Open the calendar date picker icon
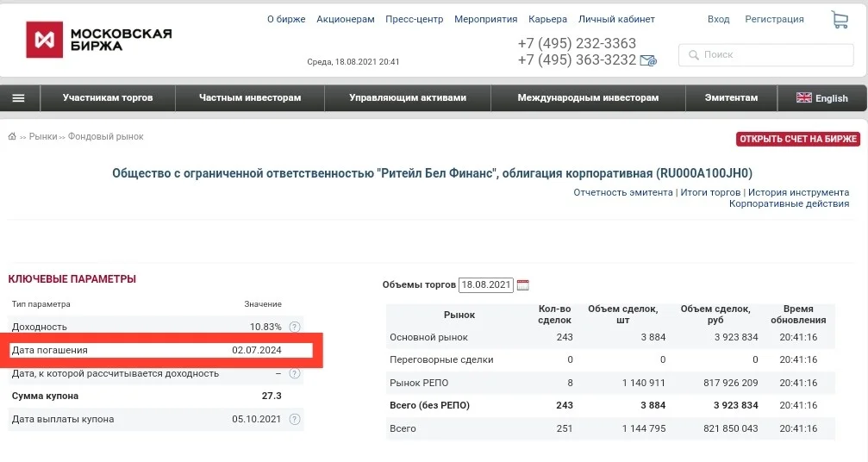868x462 pixels. (x=522, y=285)
